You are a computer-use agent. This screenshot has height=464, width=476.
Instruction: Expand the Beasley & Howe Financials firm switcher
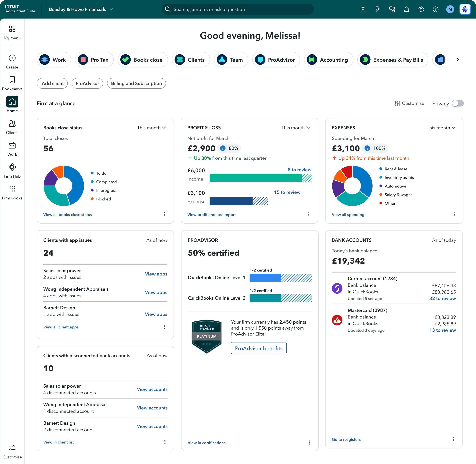(81, 9)
